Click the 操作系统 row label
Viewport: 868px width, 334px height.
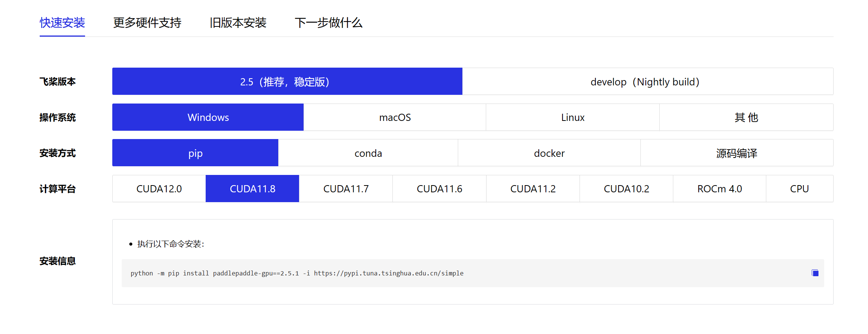pos(57,117)
